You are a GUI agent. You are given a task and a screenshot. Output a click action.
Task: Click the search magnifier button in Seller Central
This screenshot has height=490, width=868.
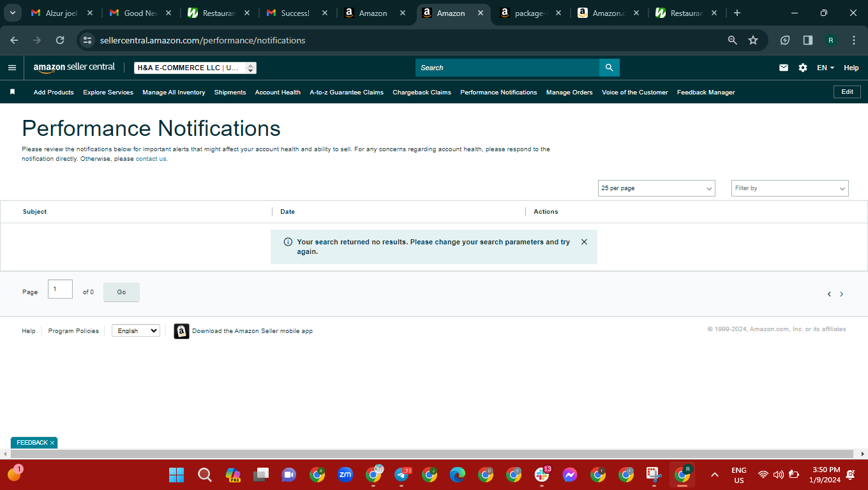(x=609, y=68)
